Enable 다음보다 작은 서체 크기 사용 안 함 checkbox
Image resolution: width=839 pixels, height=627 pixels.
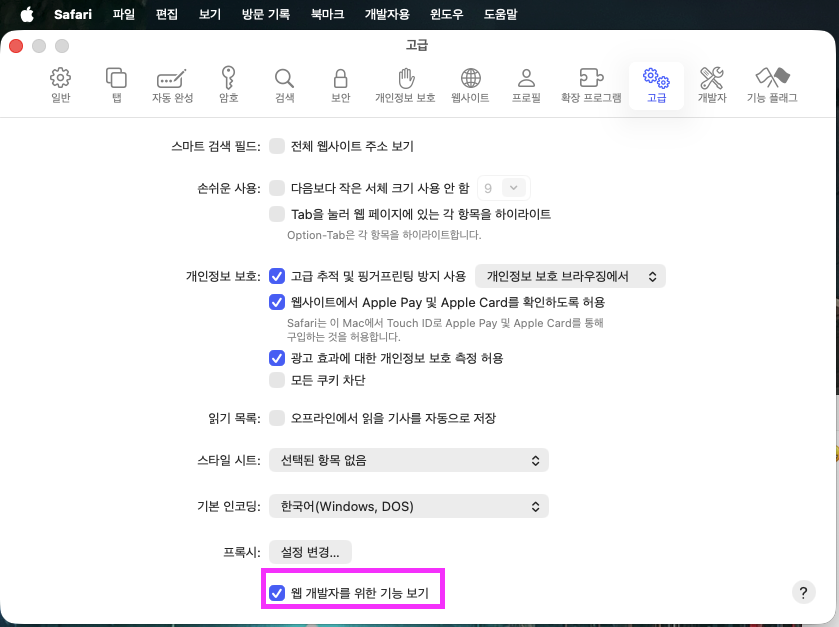point(277,188)
